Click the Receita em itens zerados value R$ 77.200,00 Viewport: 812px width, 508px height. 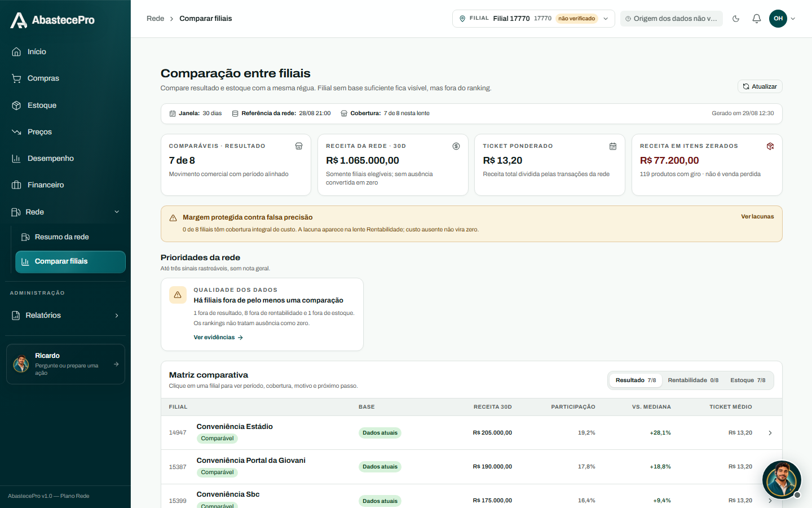click(669, 161)
